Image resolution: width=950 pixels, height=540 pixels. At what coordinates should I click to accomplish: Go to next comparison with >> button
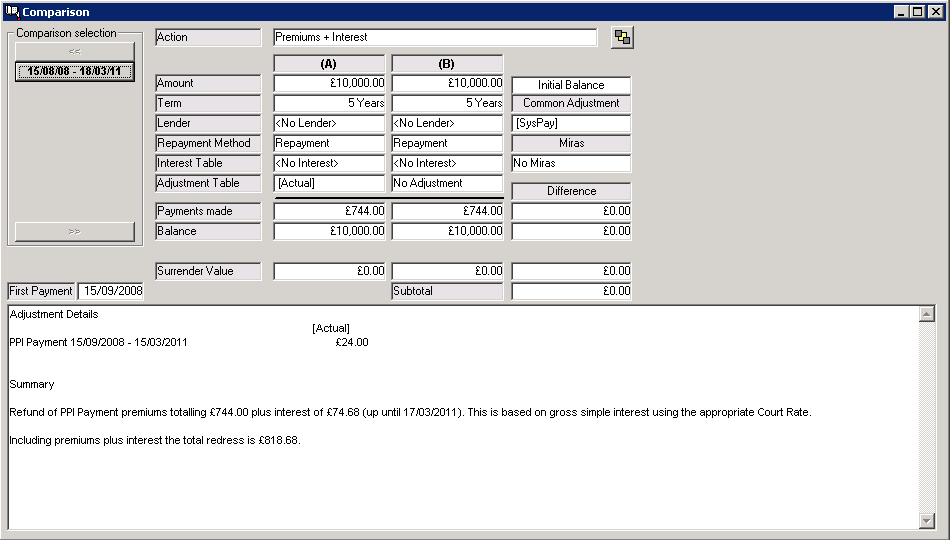pyautogui.click(x=75, y=232)
